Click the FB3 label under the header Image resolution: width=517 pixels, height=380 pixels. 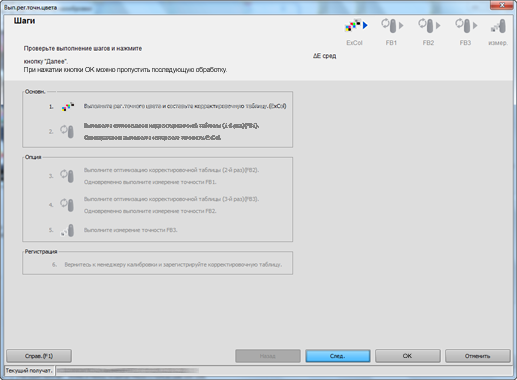tap(465, 43)
